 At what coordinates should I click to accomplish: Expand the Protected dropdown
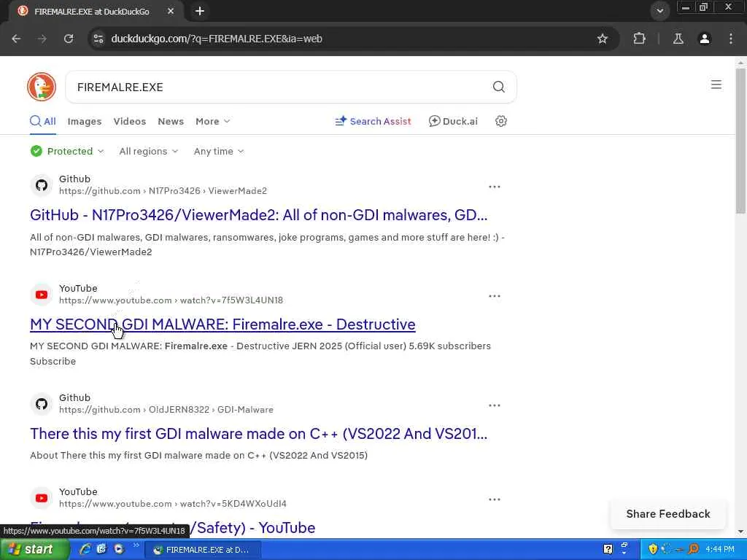66,152
